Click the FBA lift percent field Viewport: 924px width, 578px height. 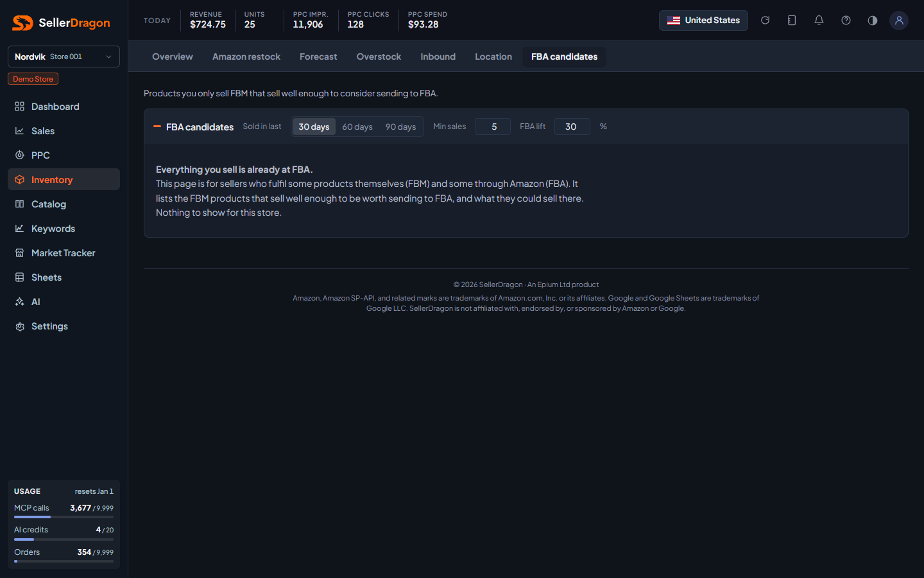[x=572, y=127]
